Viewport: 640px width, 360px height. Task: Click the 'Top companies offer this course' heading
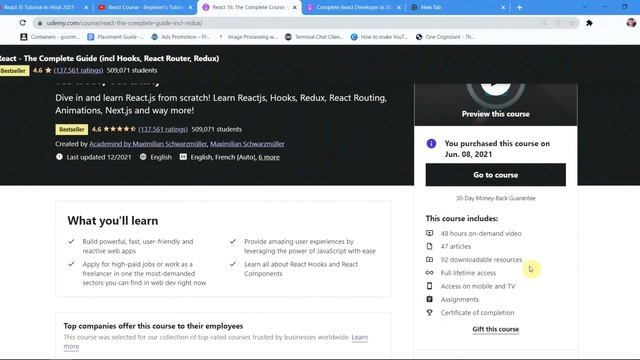click(x=153, y=326)
